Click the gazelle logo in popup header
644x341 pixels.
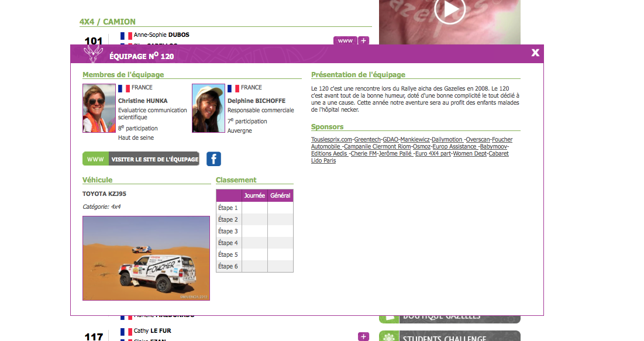pyautogui.click(x=93, y=53)
